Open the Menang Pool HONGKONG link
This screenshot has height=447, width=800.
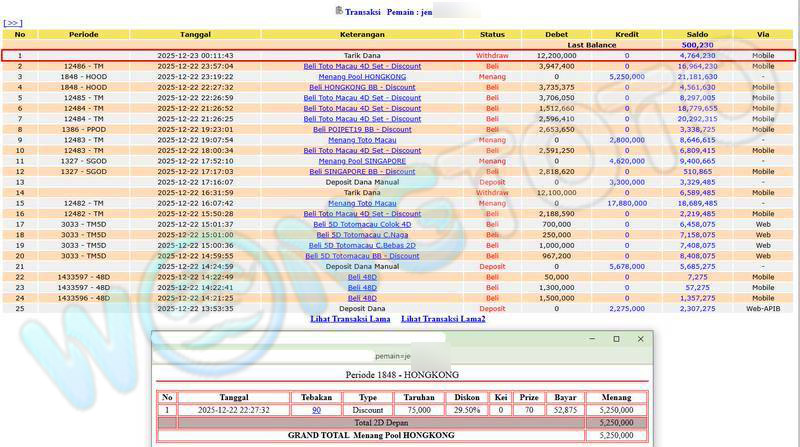click(x=362, y=76)
